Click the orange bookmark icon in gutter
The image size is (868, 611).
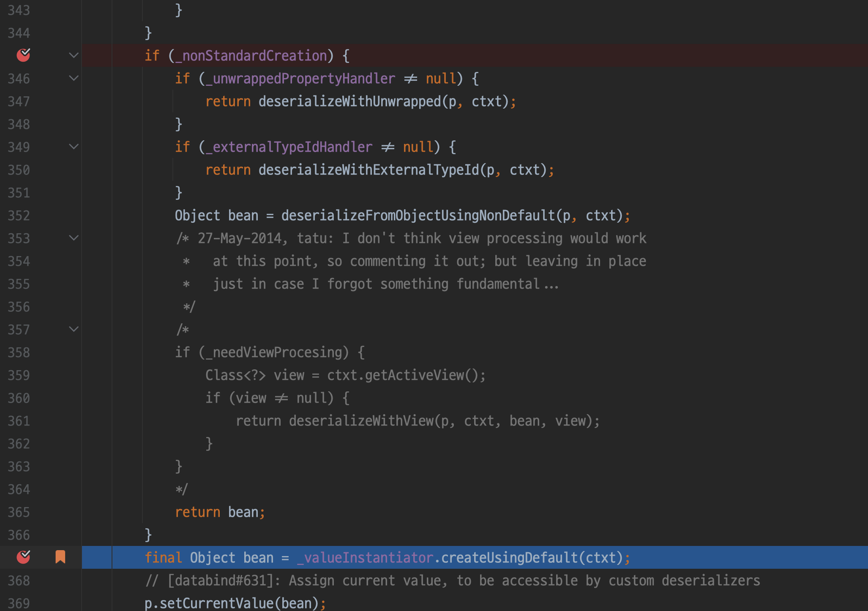click(x=60, y=557)
